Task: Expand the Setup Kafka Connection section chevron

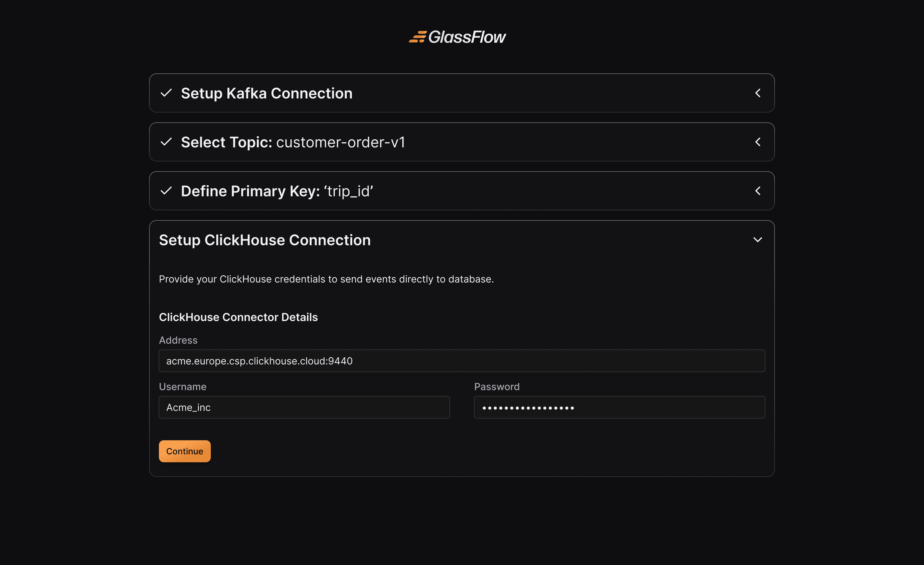Action: [x=758, y=93]
